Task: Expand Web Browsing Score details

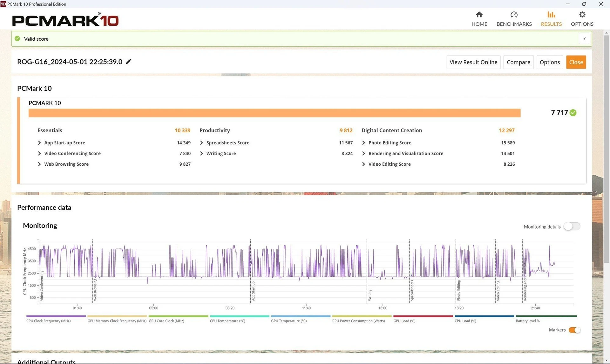Action: click(39, 164)
